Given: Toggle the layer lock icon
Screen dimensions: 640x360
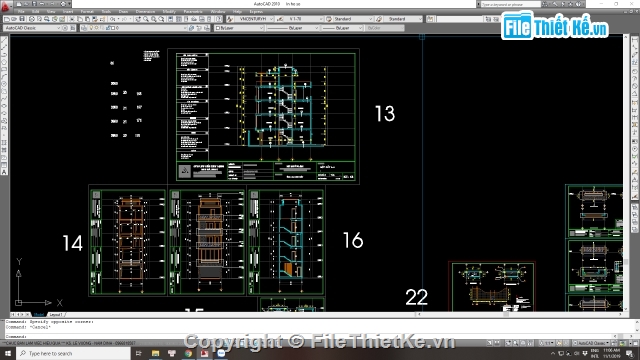Looking at the screenshot, I should pos(108,28).
